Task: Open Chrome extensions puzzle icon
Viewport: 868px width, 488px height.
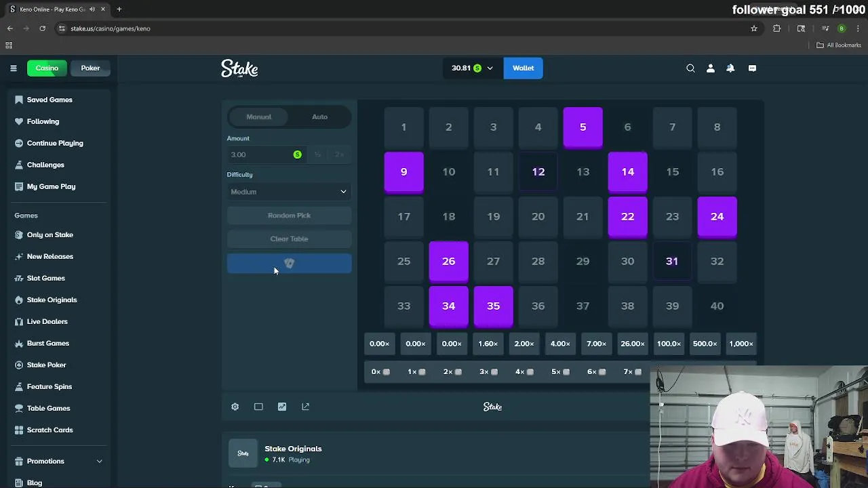Action: 777,28
